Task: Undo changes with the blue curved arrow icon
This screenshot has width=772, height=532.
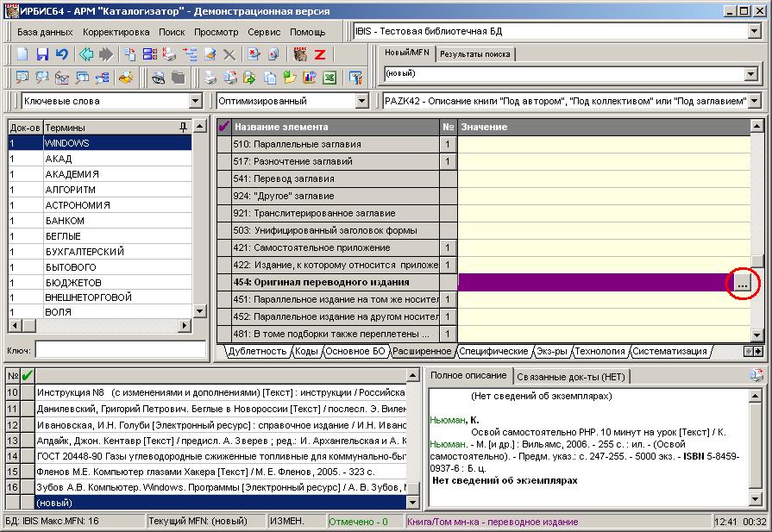Action: pos(61,54)
